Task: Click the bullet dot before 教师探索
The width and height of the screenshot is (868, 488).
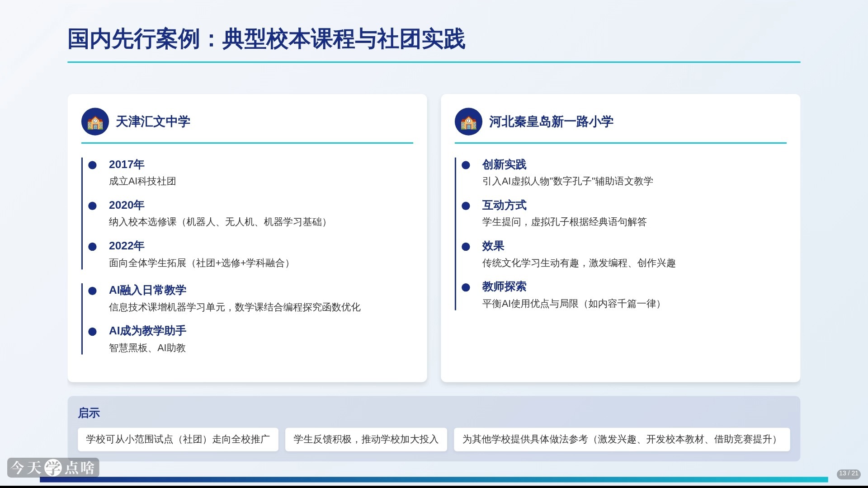Action: [x=466, y=287]
